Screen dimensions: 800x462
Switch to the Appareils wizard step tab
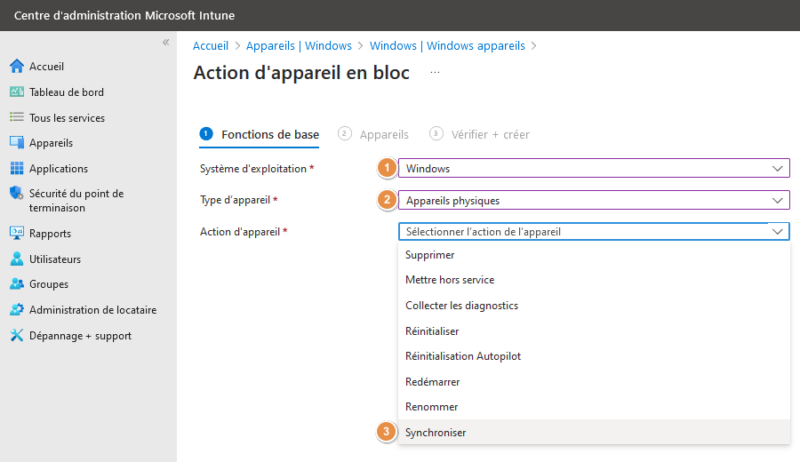[384, 134]
